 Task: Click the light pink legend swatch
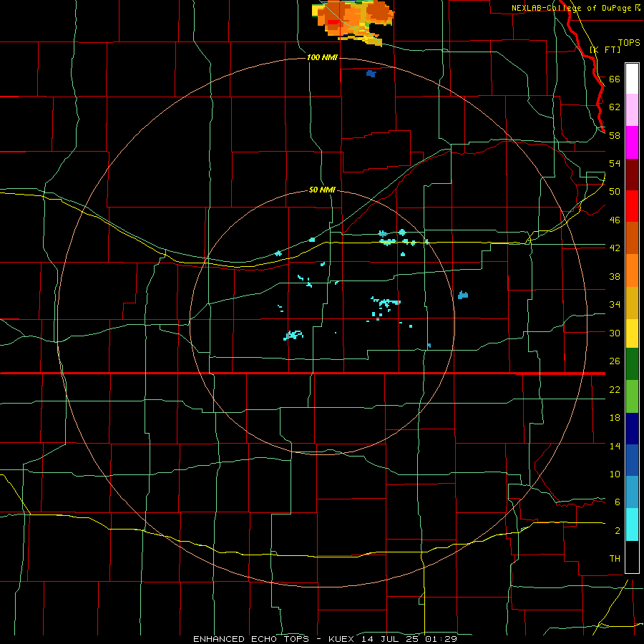click(632, 110)
